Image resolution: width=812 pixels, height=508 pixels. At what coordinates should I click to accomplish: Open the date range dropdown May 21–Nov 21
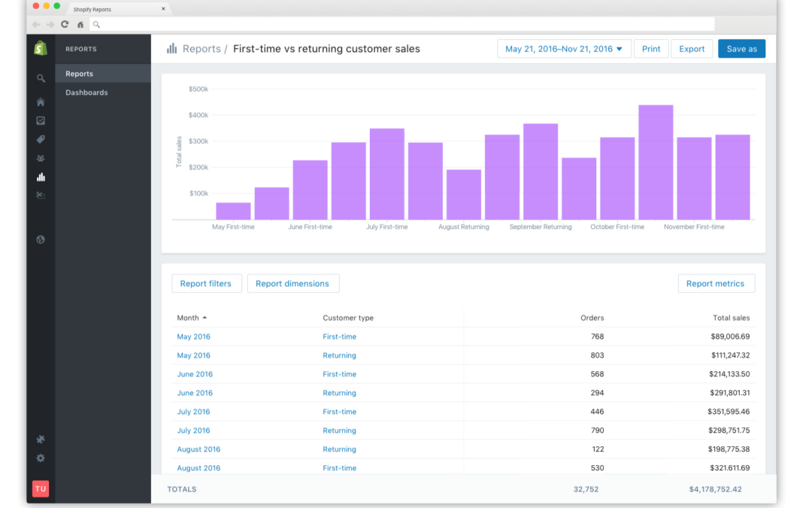coord(564,49)
